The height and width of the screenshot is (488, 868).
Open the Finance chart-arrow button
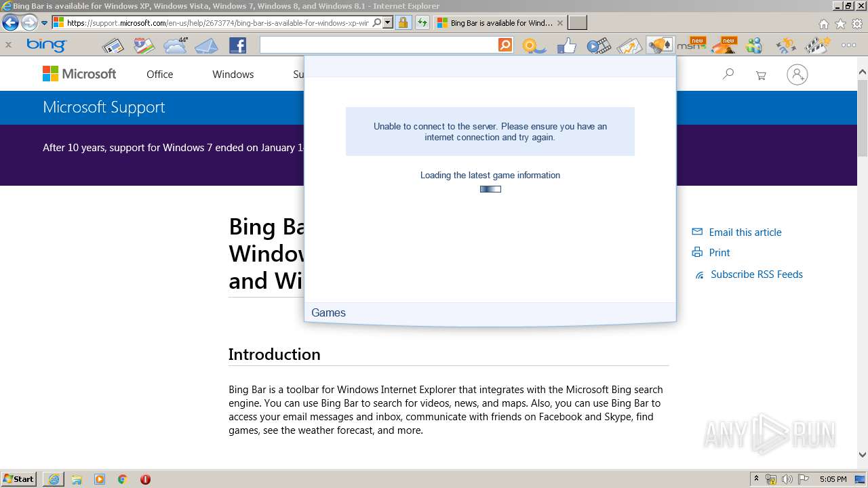[x=629, y=46]
